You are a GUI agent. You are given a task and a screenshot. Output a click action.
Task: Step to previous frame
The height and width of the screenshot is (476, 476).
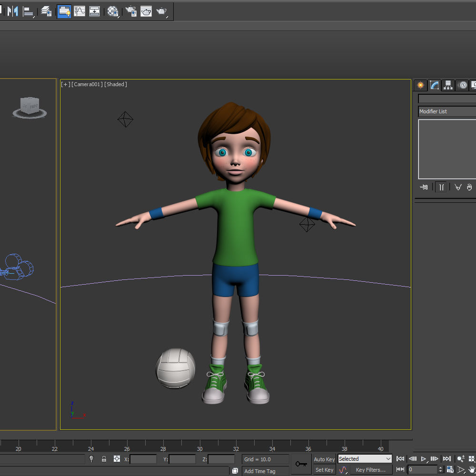413,459
